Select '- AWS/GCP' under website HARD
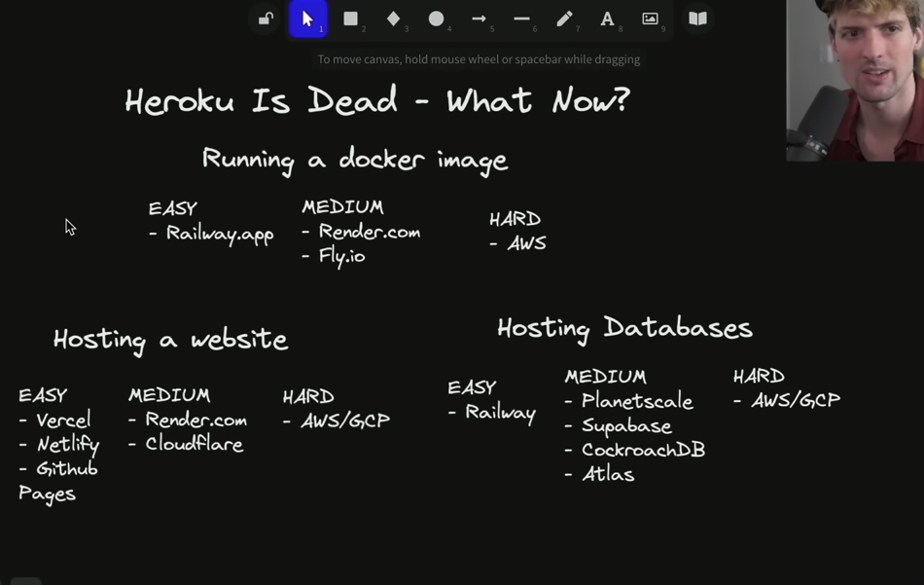 tap(337, 420)
